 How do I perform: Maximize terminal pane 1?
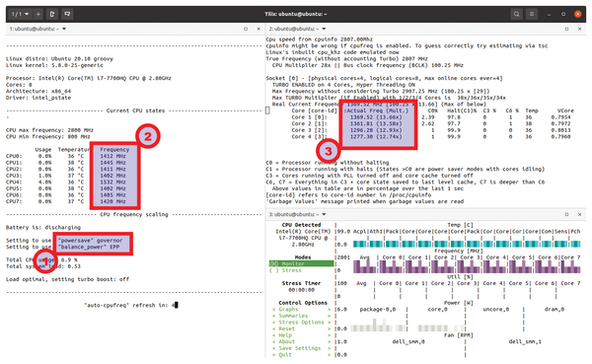click(x=246, y=29)
